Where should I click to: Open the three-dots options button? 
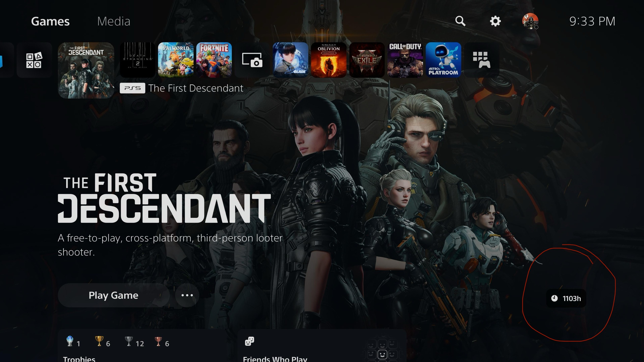[x=187, y=295]
